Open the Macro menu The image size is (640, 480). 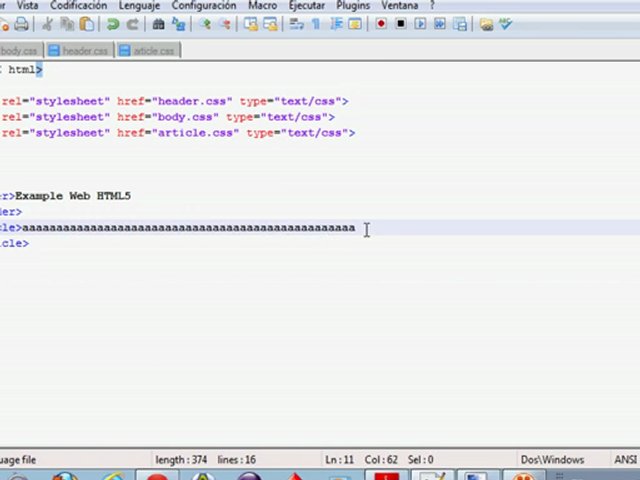262,6
